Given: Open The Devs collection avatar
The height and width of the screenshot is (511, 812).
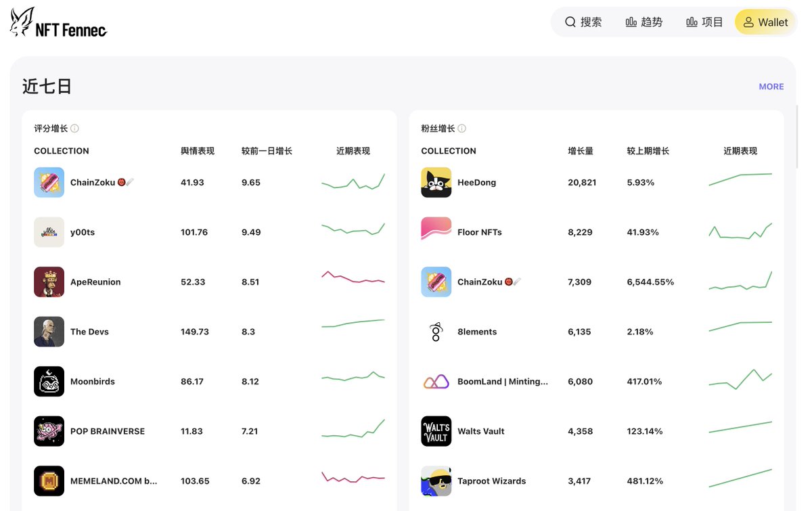Looking at the screenshot, I should point(49,332).
